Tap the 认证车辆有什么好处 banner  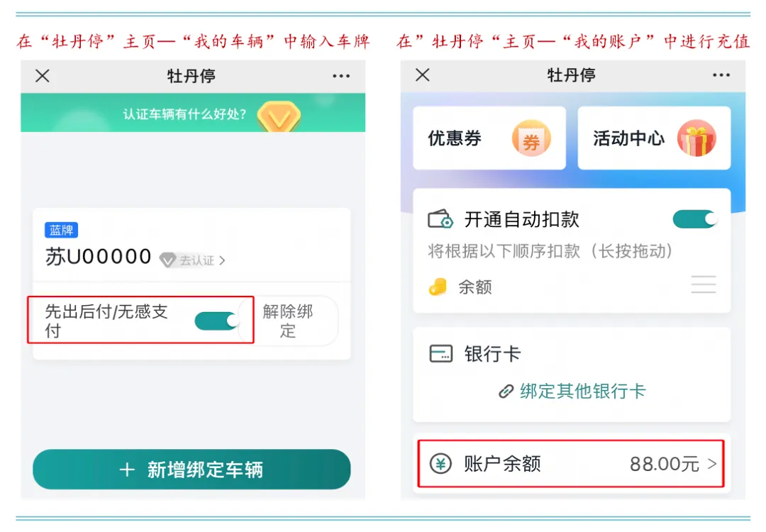[x=185, y=114]
